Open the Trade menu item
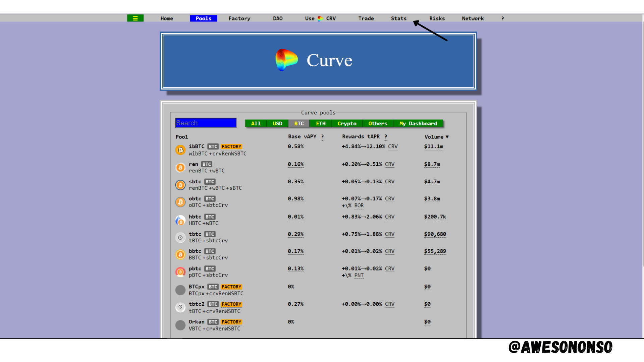This screenshot has height=362, width=644. pyautogui.click(x=366, y=19)
